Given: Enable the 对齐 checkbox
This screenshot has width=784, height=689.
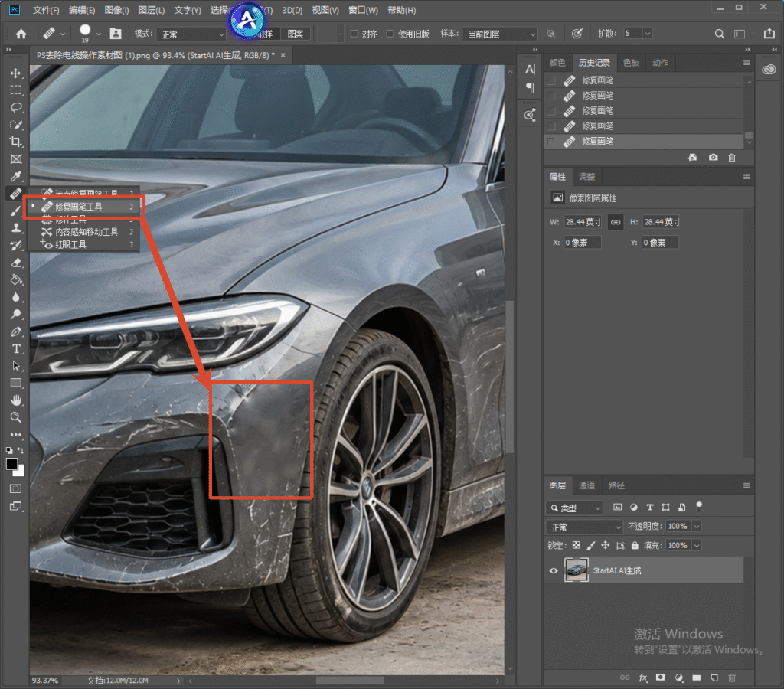Looking at the screenshot, I should [354, 34].
